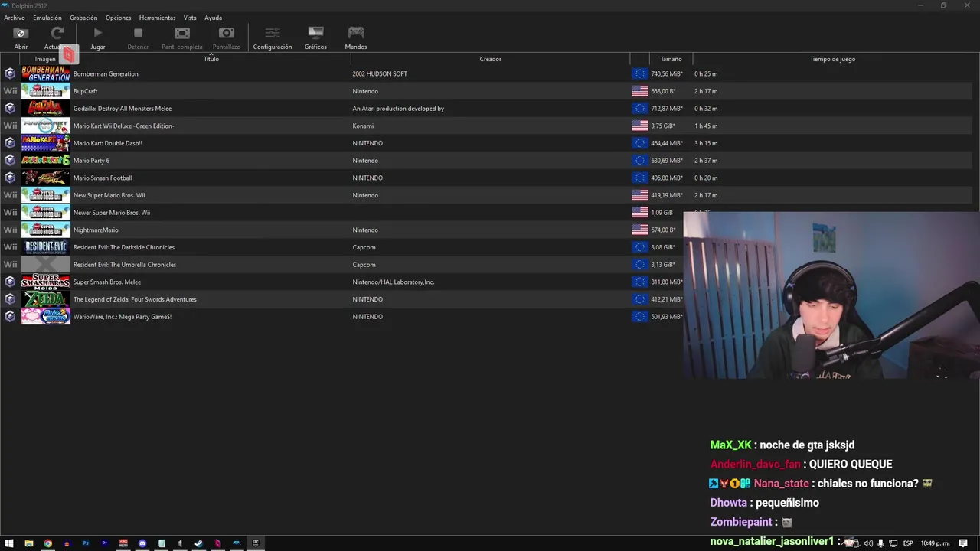Screen dimensions: 980x551
Task: Click play time 3 h 15 m
Action: coord(706,143)
